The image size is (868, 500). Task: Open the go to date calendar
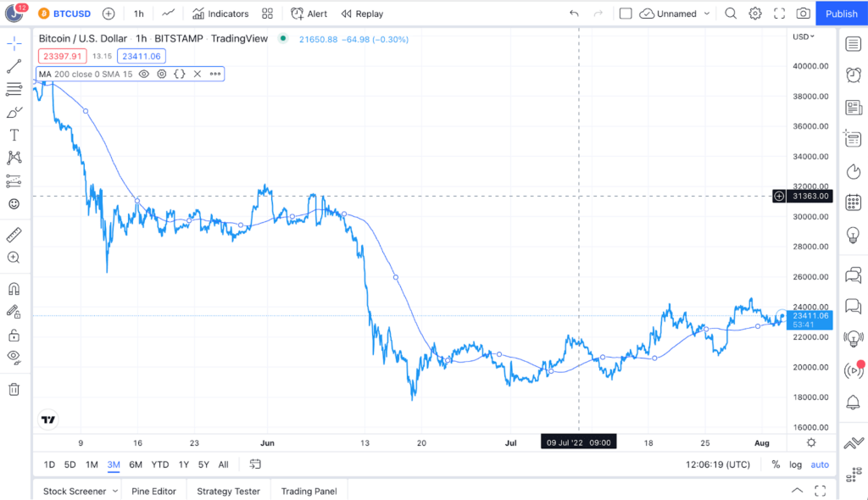[x=255, y=464]
